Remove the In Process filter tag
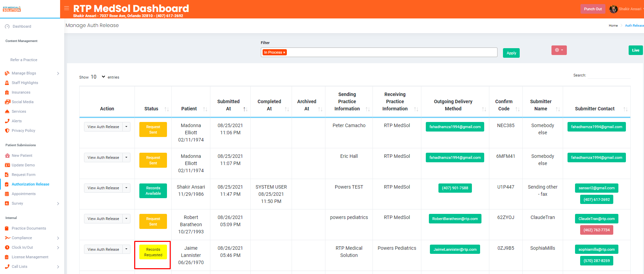 click(x=284, y=53)
